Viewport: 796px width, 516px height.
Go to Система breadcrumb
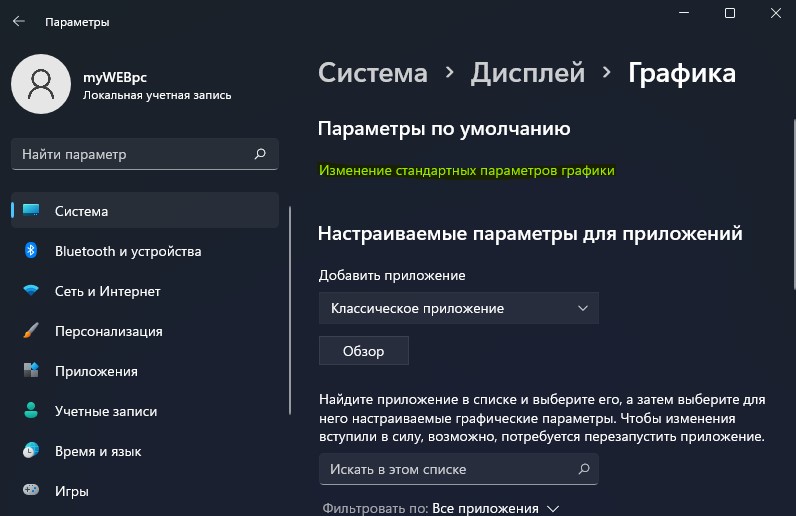(373, 73)
